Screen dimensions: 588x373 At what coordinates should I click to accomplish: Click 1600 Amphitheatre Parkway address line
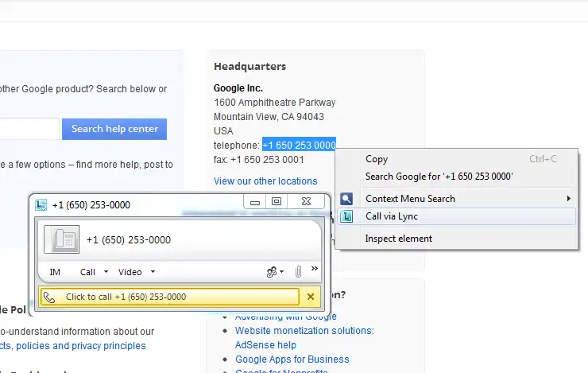pos(274,103)
